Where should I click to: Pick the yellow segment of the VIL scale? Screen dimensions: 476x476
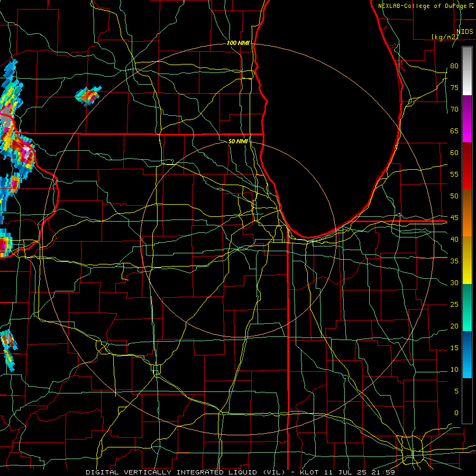click(x=467, y=260)
